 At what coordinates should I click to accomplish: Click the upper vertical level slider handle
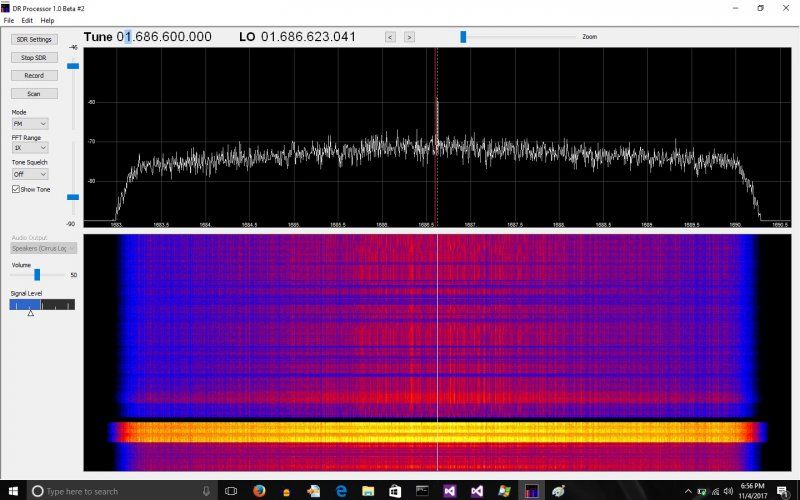(x=73, y=66)
